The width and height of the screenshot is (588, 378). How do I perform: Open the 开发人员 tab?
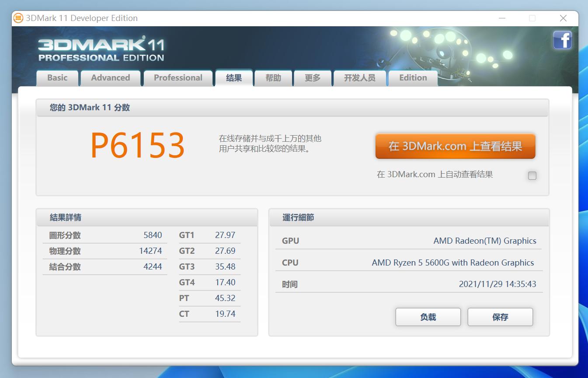coord(359,78)
